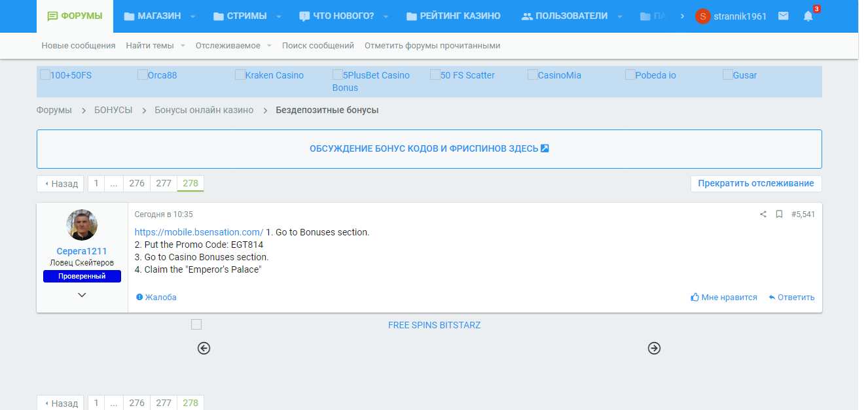Open notifications bell with 3 alerts
Viewport: 868px width, 410px height.
click(x=808, y=16)
